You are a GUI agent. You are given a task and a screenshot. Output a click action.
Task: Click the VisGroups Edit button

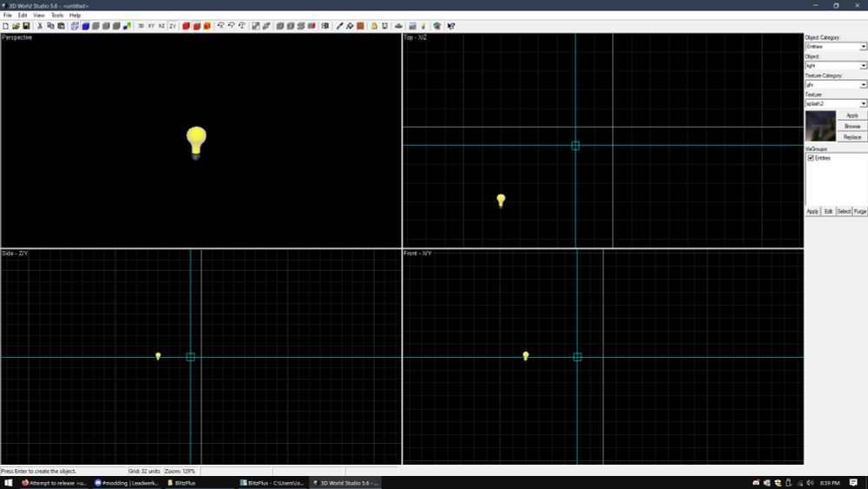click(x=828, y=212)
